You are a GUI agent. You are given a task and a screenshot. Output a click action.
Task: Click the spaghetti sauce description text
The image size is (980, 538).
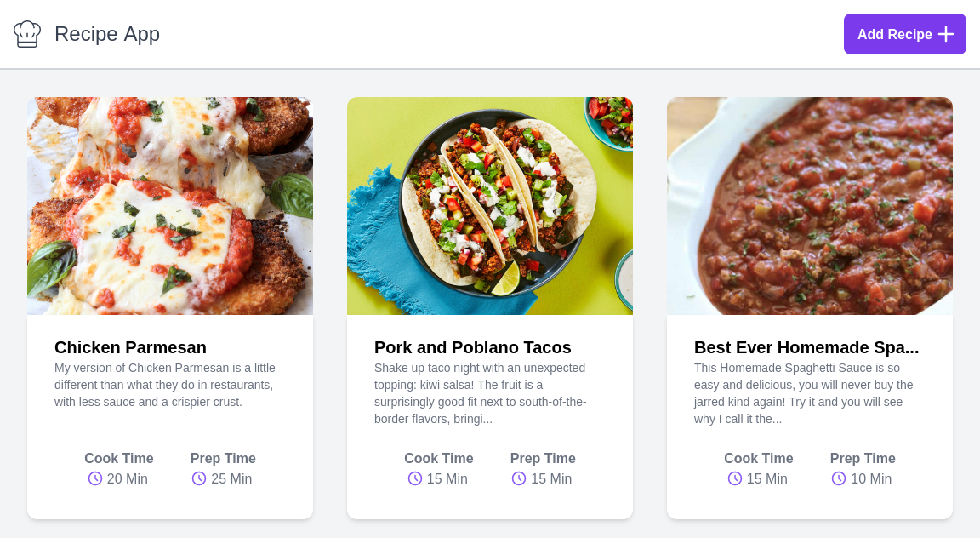(804, 393)
